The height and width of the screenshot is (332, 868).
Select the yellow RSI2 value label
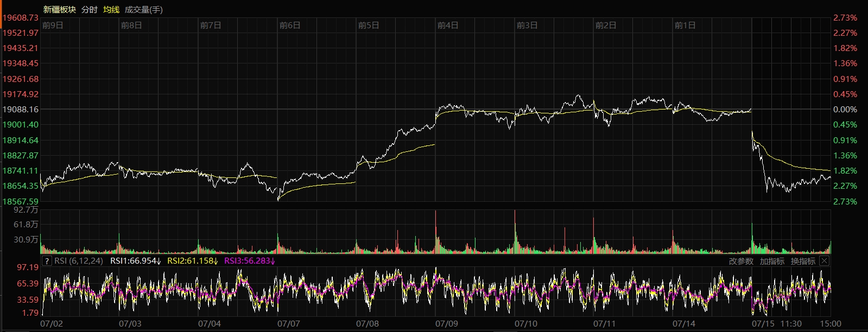point(193,261)
